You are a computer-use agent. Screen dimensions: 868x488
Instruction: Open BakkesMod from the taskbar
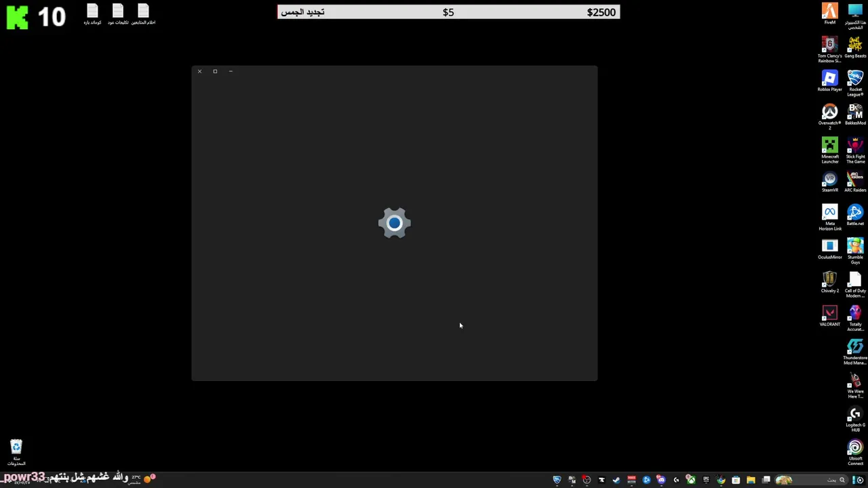[x=572, y=480]
